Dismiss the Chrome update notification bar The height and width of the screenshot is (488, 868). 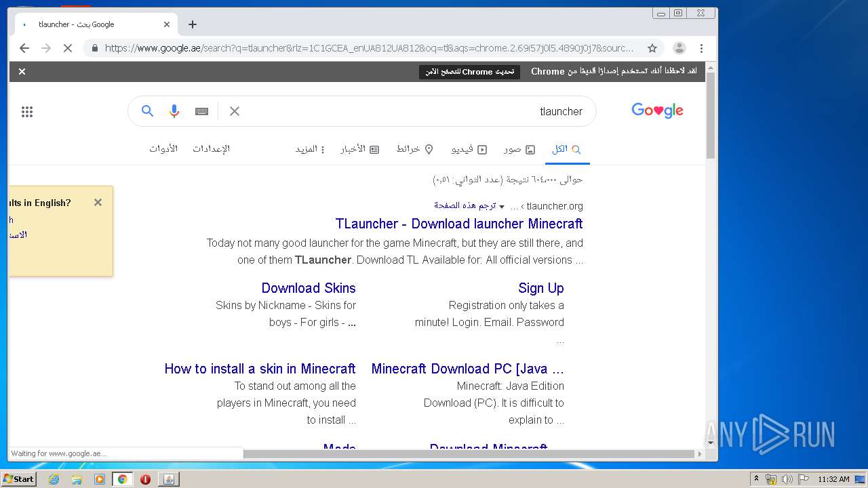pyautogui.click(x=22, y=71)
